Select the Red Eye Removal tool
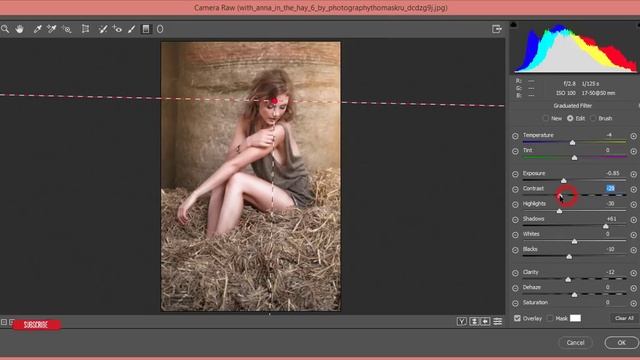 (117, 29)
